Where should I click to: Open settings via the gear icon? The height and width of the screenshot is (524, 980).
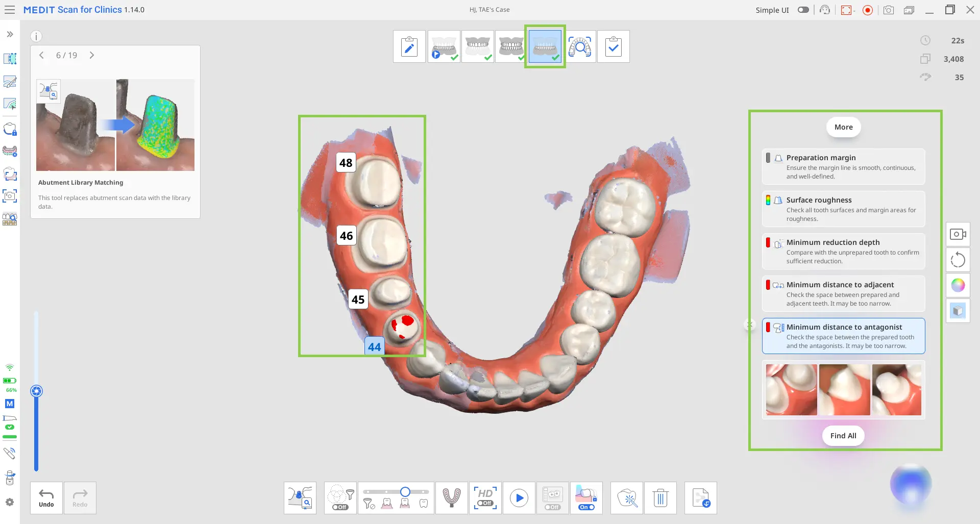pyautogui.click(x=10, y=502)
